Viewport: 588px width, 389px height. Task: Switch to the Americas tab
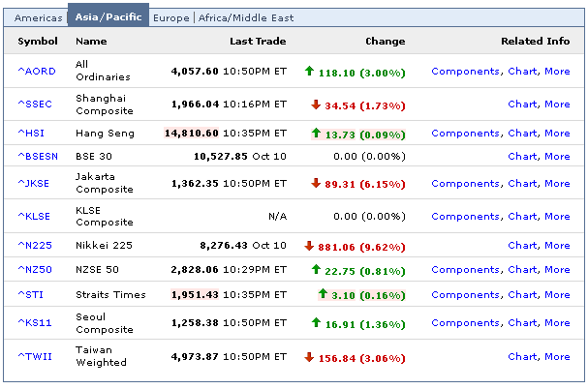(x=38, y=17)
